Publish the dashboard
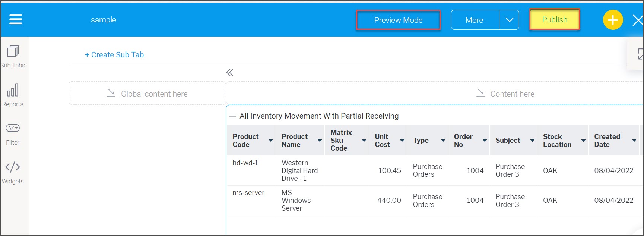 pyautogui.click(x=555, y=20)
